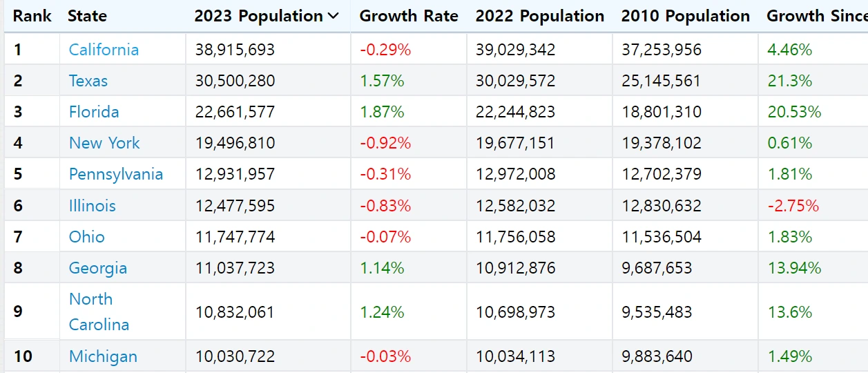Click the 2023 Population sort chevron

click(x=334, y=17)
